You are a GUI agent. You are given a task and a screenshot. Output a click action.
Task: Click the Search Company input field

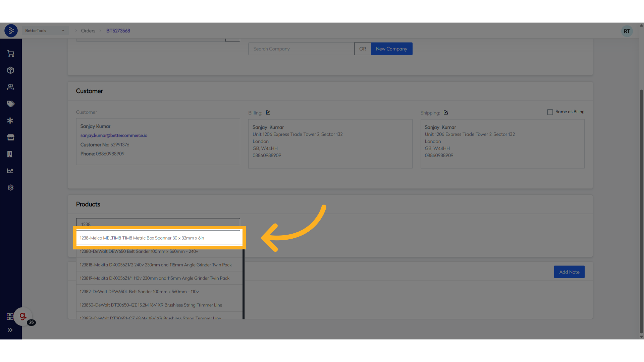pyautogui.click(x=301, y=49)
